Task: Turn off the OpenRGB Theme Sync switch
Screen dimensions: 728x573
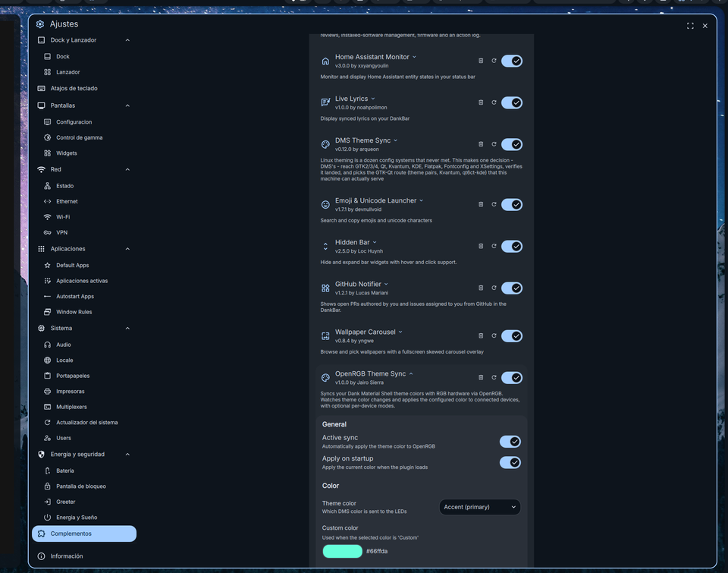Action: pos(512,378)
